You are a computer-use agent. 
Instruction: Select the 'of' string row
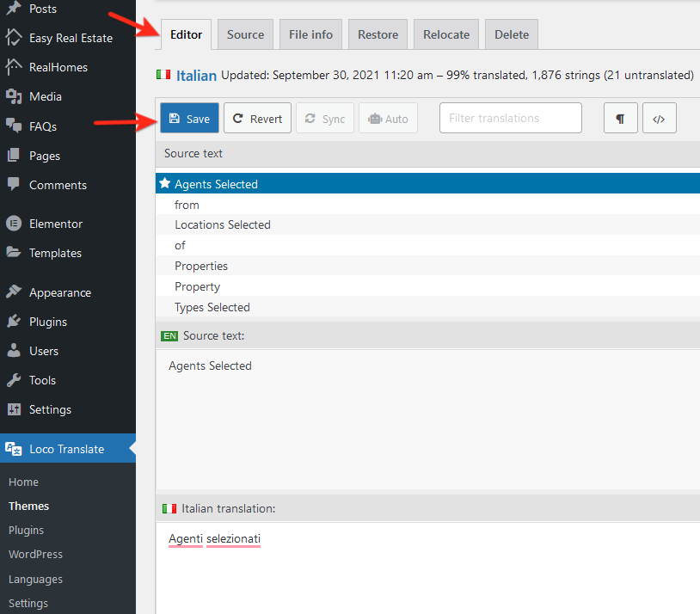(427, 245)
